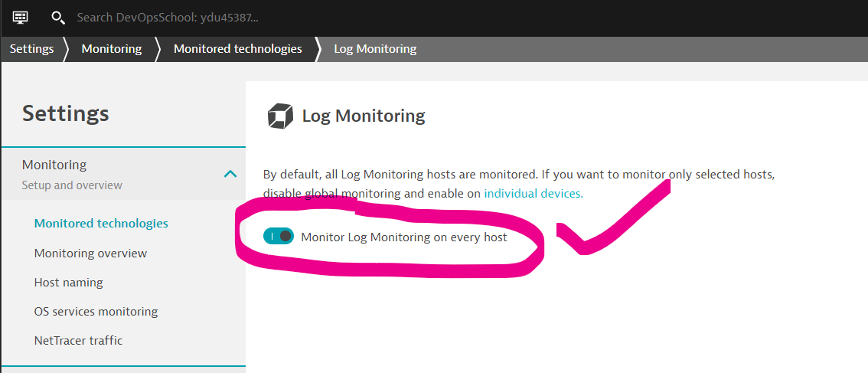This screenshot has width=868, height=373.
Task: Click the Monitor Log Monitoring on every host label
Action: pos(403,237)
